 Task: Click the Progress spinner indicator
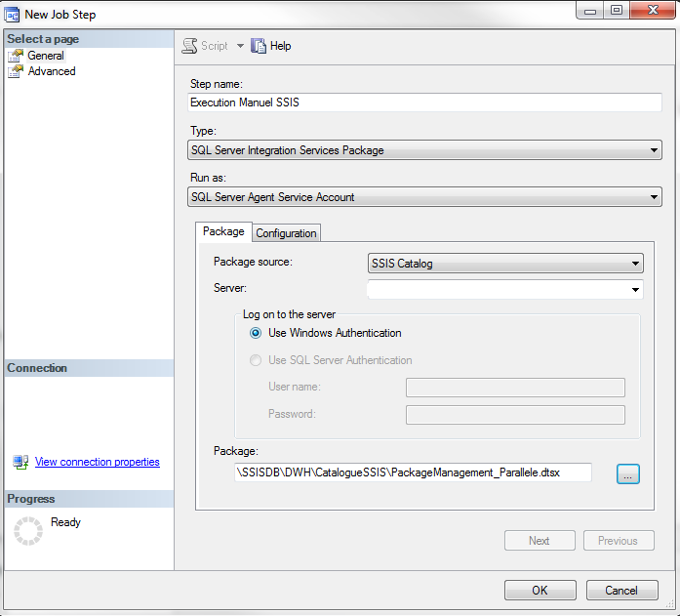pos(28,530)
